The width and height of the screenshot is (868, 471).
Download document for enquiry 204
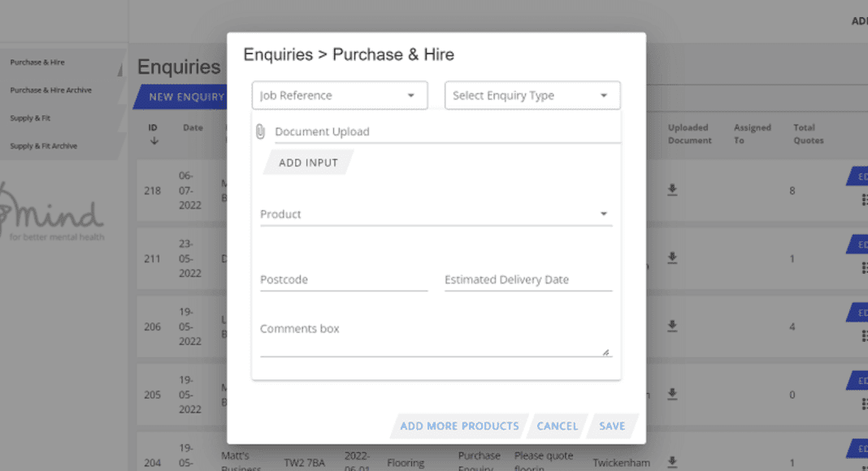tap(672, 462)
